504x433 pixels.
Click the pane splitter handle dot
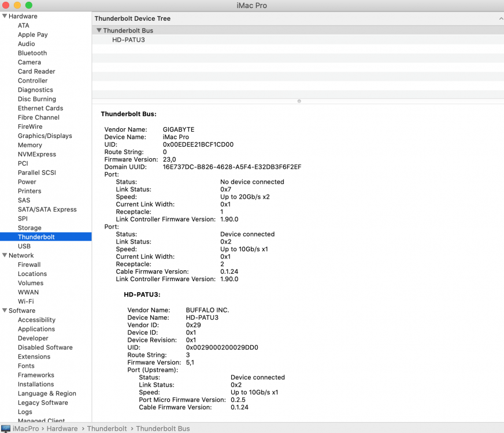[299, 101]
